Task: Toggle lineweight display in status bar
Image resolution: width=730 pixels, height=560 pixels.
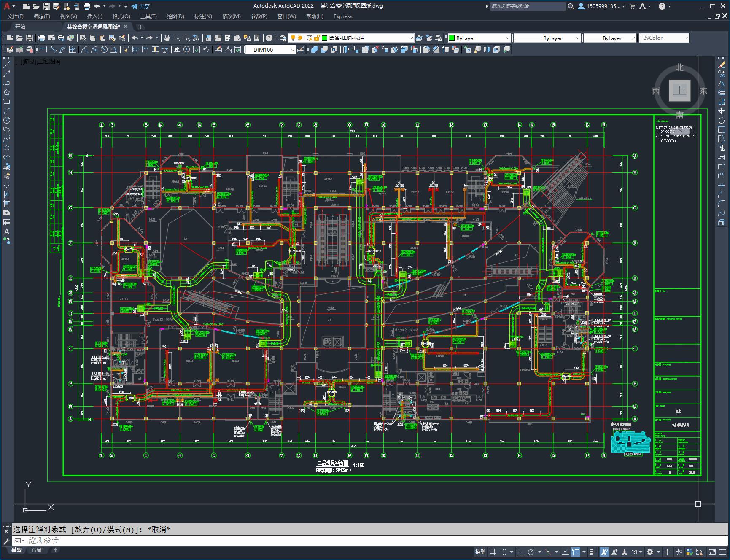Action: click(593, 552)
